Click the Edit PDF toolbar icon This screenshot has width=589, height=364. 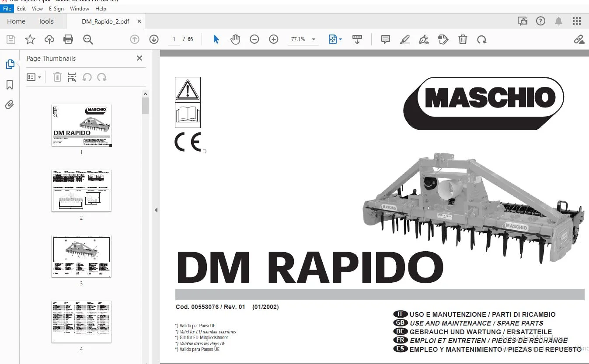tap(443, 40)
